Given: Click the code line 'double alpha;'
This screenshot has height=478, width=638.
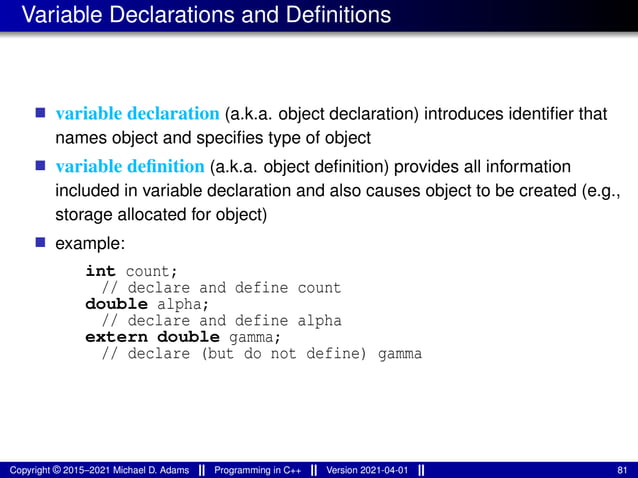Looking at the screenshot, I should (x=147, y=304).
